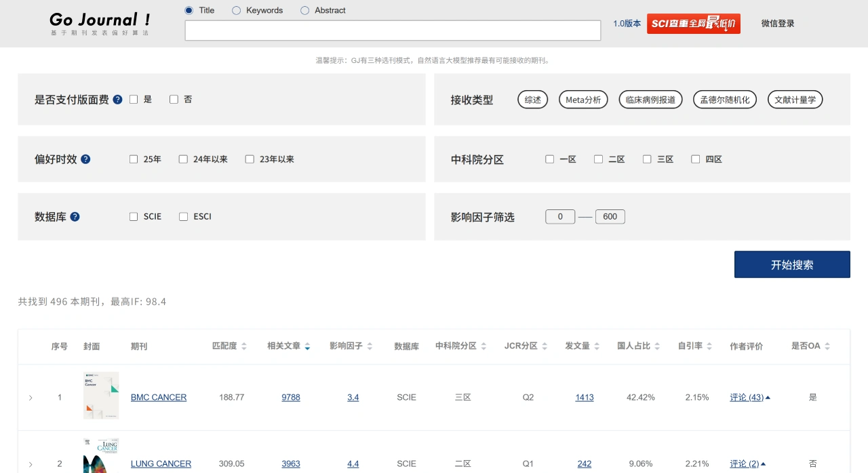Click the 42.42% domestic ratio cell
The height and width of the screenshot is (473, 868).
[x=641, y=398]
